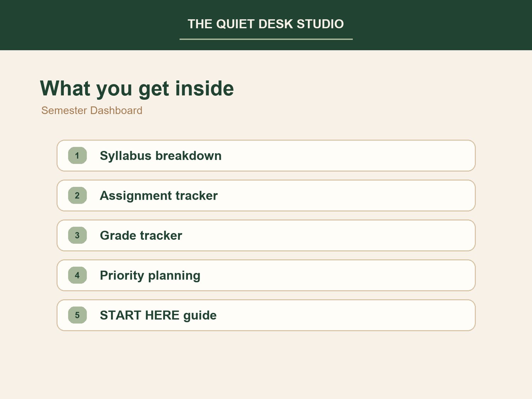Click the What you get inside heading
This screenshot has width=532, height=399.
137,88
